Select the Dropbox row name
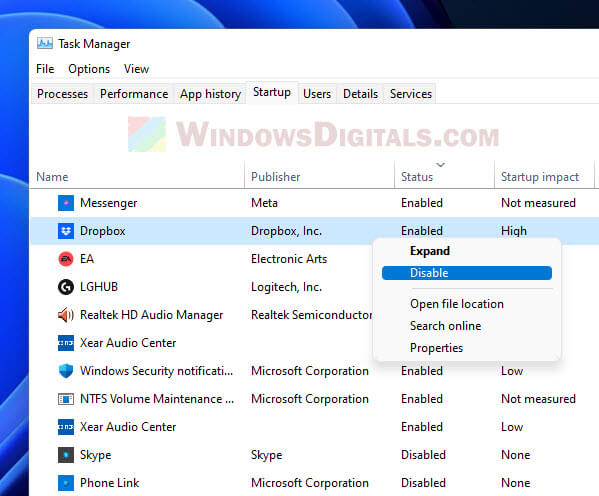The image size is (599, 496). point(103,231)
